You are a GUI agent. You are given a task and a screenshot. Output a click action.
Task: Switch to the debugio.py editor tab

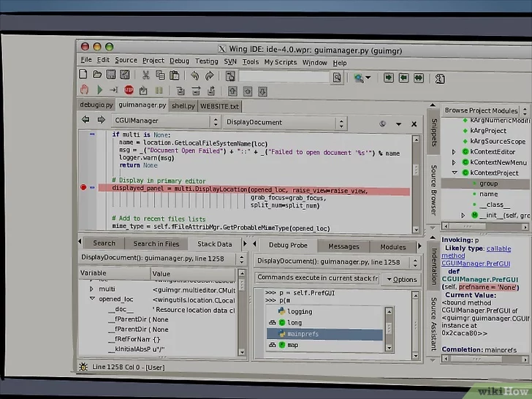click(x=96, y=104)
